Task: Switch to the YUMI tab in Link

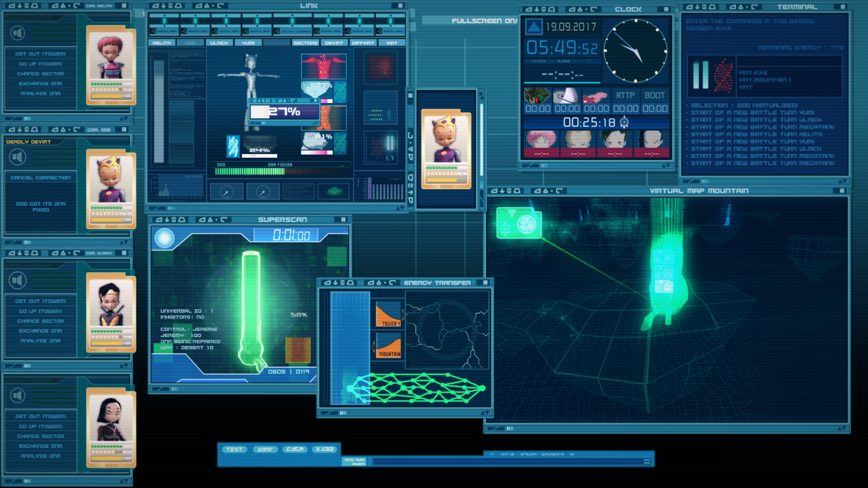Action: click(248, 43)
